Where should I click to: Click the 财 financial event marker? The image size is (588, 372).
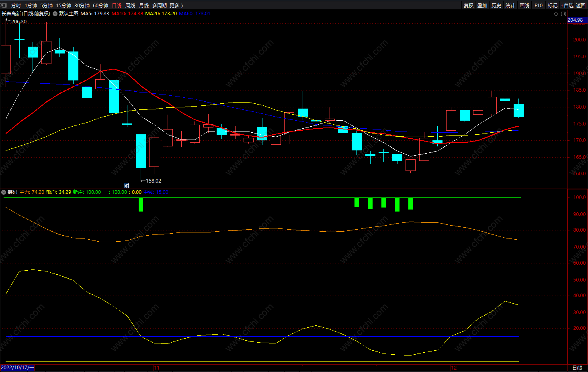point(127,186)
